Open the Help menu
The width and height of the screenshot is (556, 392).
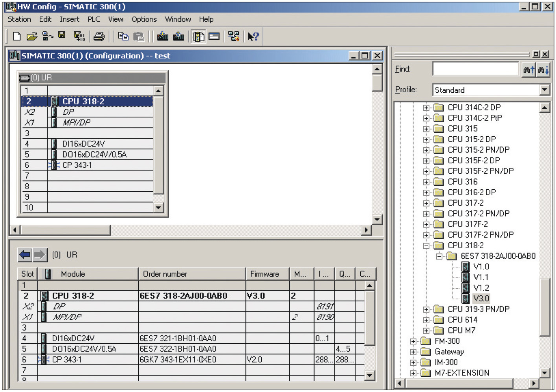[206, 19]
